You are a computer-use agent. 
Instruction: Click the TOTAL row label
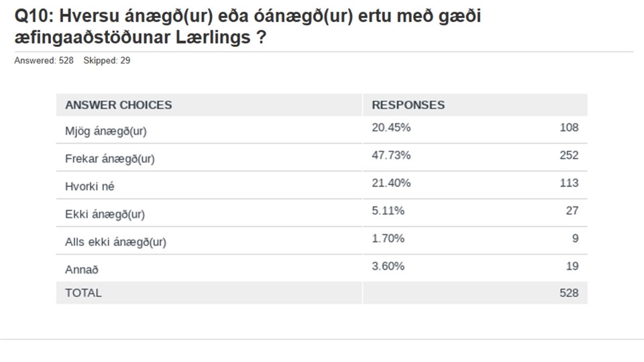point(83,293)
